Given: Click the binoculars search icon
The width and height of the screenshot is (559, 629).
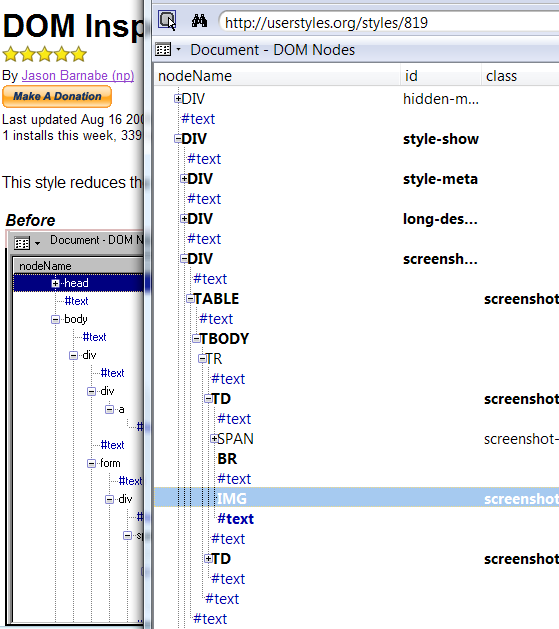Looking at the screenshot, I should [199, 21].
